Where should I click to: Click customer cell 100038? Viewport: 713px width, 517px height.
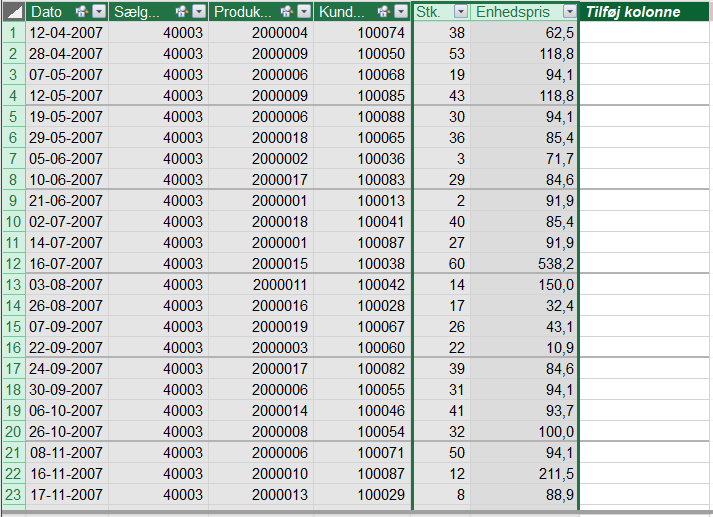(362, 264)
